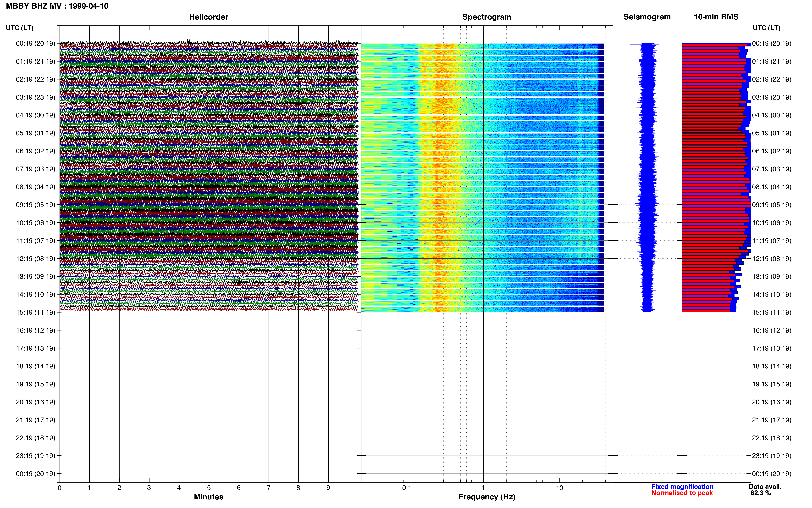
Task: Click the 62.3 % data availability value
Action: [x=761, y=493]
